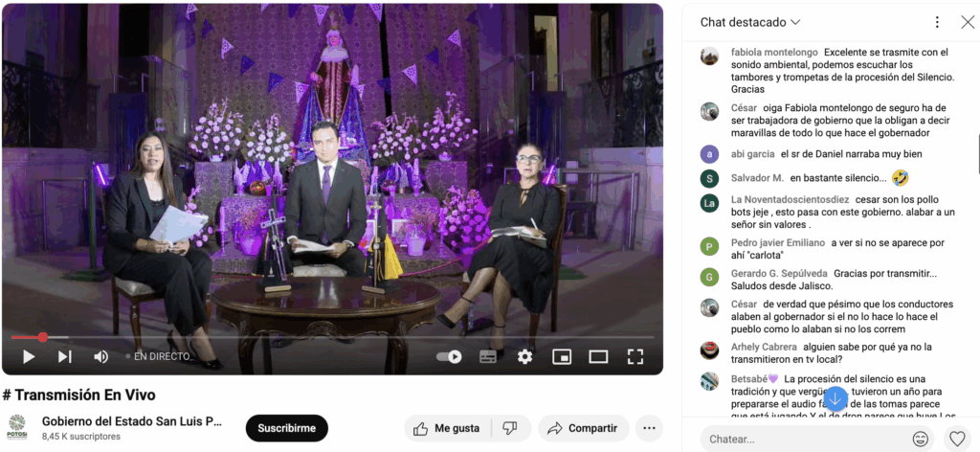Open more video actions ellipsis
980x452 pixels.
pos(650,428)
